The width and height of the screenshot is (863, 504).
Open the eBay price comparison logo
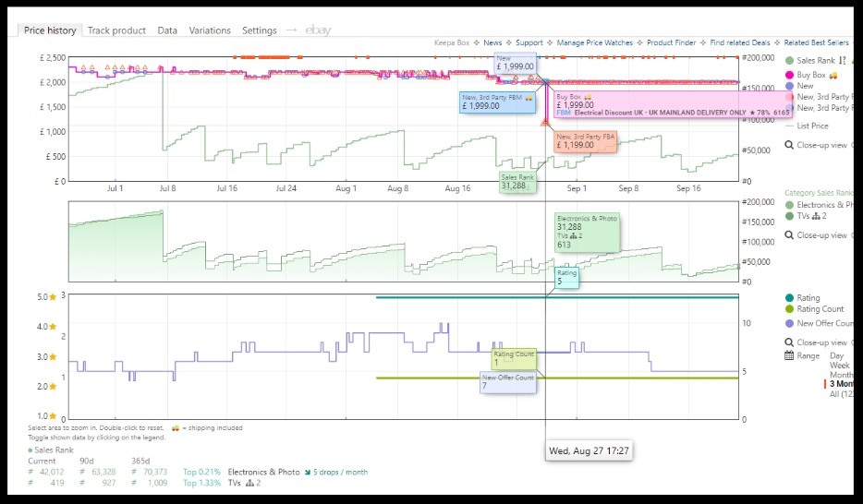click(319, 30)
